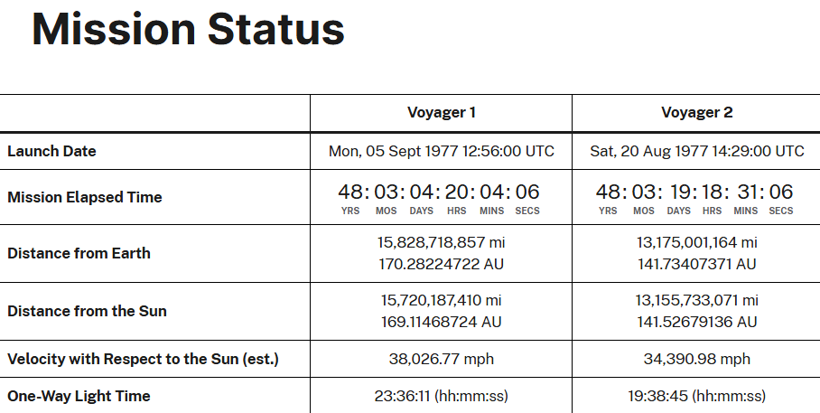Select the Voyager 1 column header

click(x=441, y=112)
